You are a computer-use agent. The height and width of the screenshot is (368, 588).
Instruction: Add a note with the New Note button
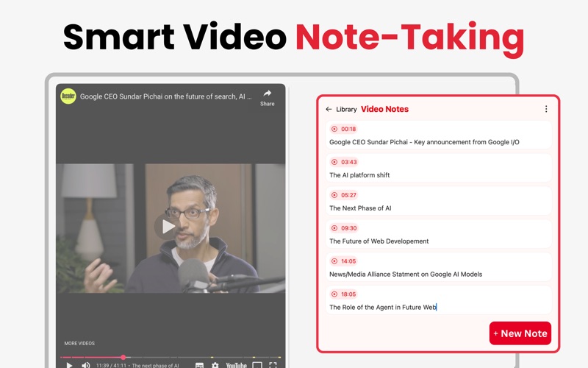pos(520,333)
